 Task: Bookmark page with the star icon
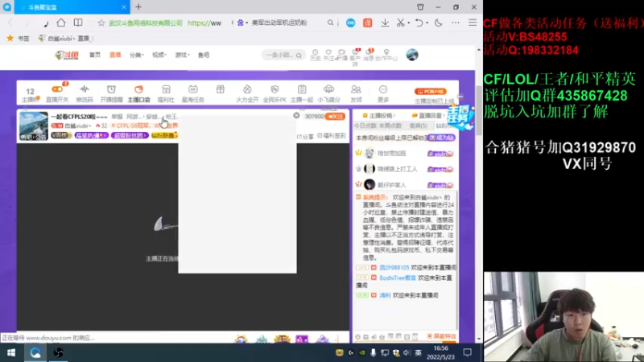[101, 23]
